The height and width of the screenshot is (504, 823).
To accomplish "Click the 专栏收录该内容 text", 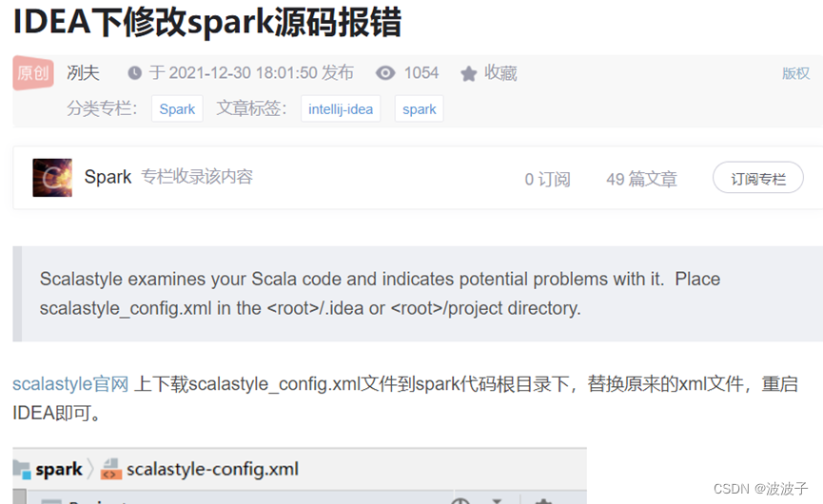I will click(197, 177).
